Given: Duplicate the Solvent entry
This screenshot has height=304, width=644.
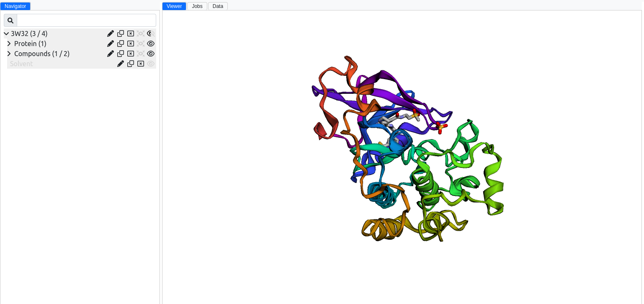Looking at the screenshot, I should tap(131, 64).
